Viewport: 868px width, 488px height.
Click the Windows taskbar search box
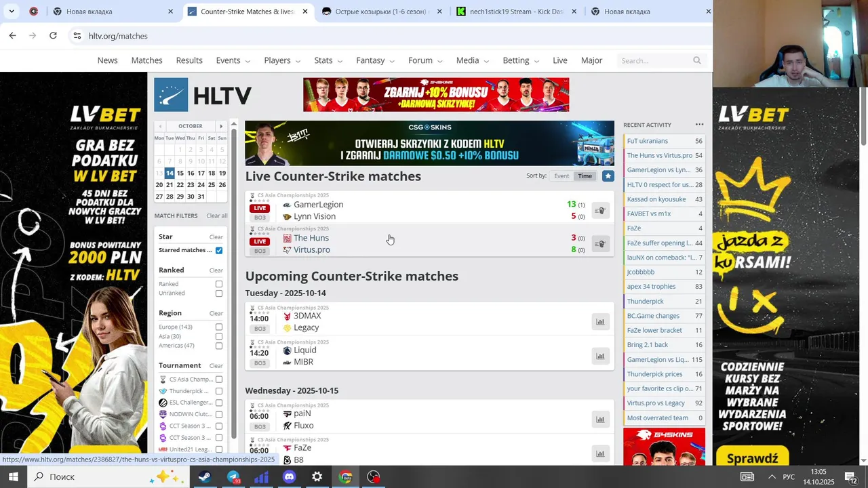coord(111,477)
